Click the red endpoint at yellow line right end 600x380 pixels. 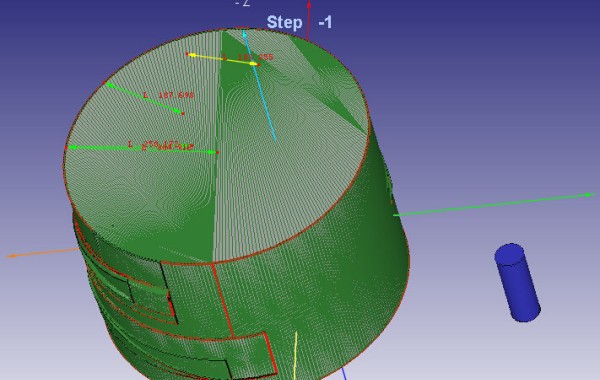pos(259,65)
